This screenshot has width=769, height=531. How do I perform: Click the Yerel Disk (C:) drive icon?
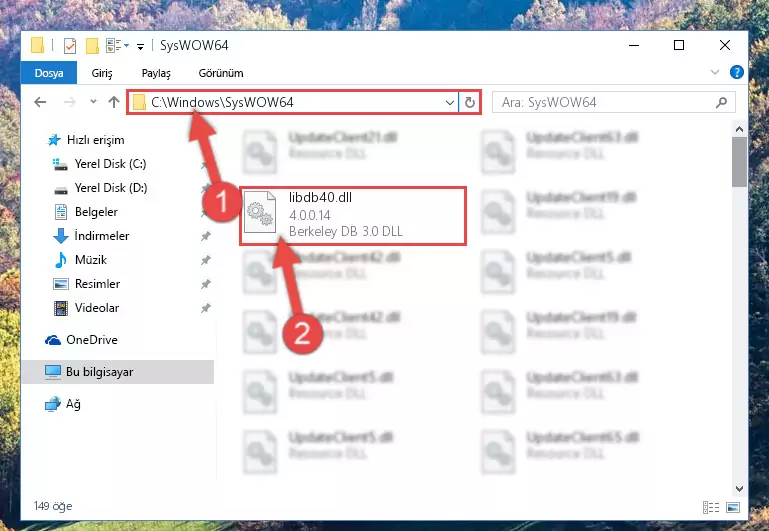(x=60, y=164)
